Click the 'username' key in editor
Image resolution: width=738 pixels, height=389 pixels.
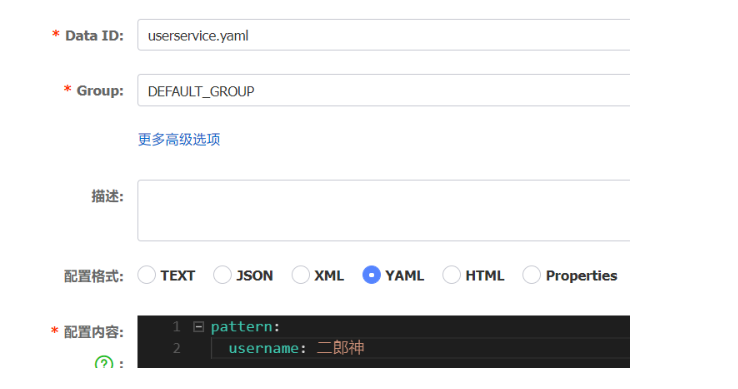[x=264, y=348]
